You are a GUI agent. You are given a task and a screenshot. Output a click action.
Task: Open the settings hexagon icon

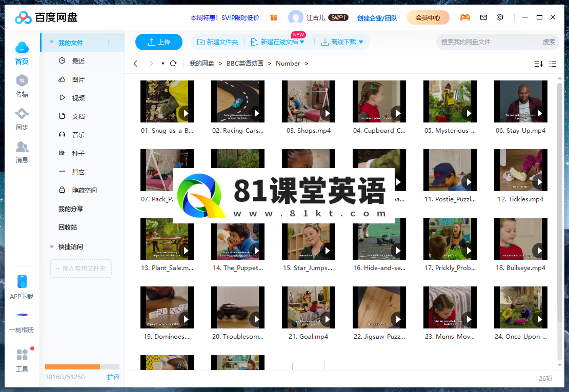point(500,17)
